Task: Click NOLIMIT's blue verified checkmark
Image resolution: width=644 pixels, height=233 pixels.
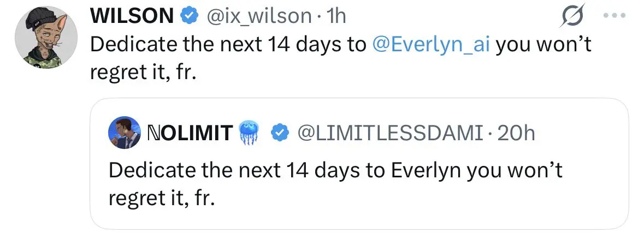Action: tap(280, 133)
